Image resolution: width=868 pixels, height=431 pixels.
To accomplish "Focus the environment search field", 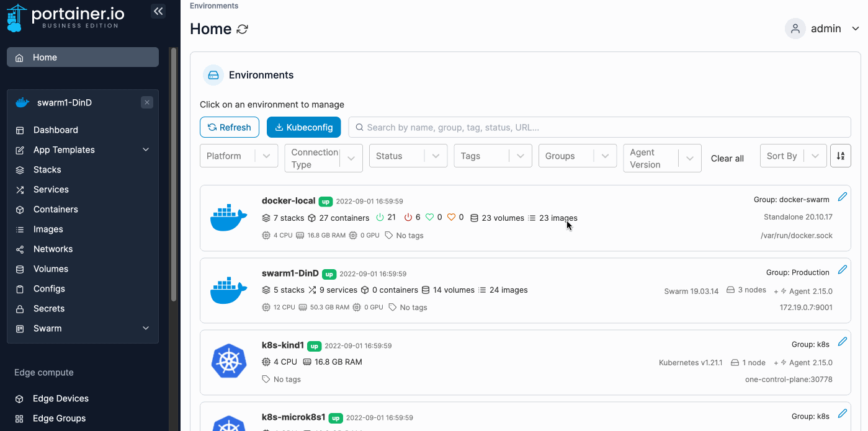I will [x=599, y=127].
